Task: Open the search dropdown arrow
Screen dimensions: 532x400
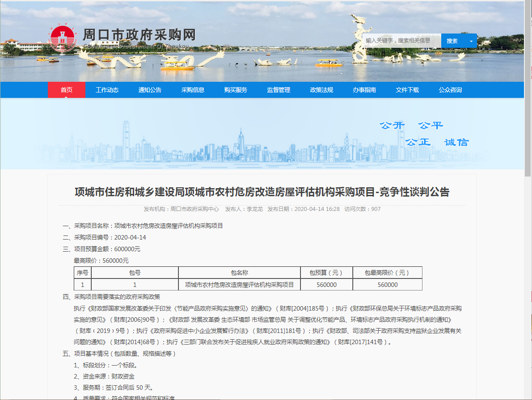Action: click(470, 41)
